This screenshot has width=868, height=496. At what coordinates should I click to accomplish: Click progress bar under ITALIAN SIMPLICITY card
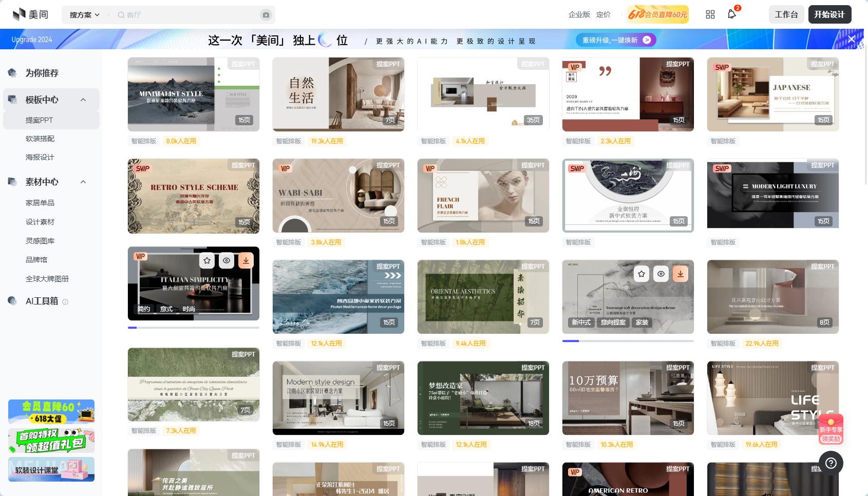[x=194, y=328]
